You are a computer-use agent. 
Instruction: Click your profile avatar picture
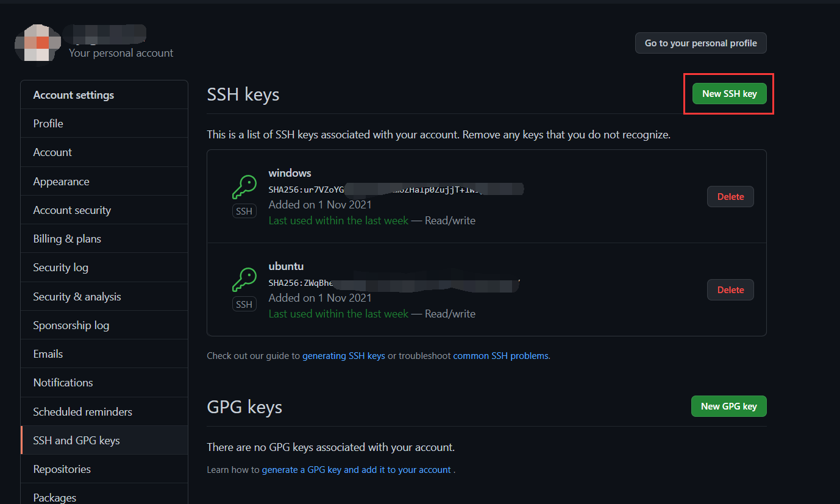click(x=38, y=43)
